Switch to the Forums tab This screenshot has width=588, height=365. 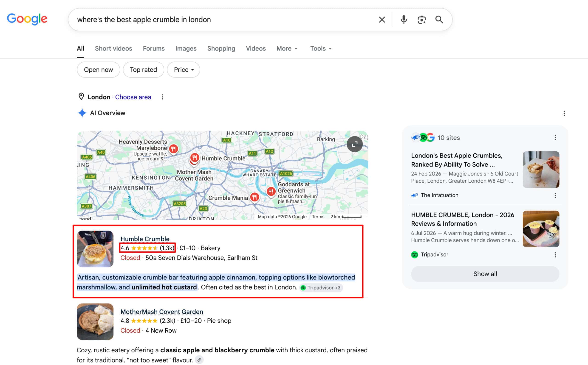pyautogui.click(x=154, y=49)
